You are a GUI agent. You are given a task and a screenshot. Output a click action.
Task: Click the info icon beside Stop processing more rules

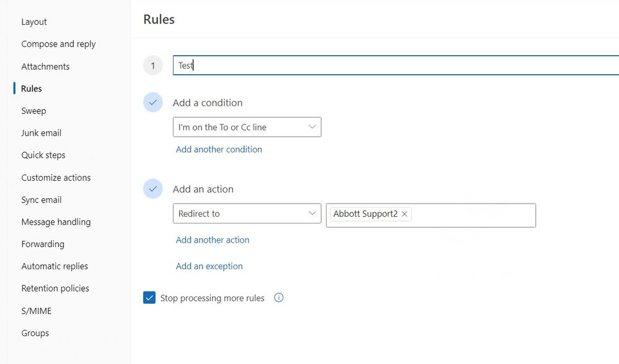click(278, 298)
